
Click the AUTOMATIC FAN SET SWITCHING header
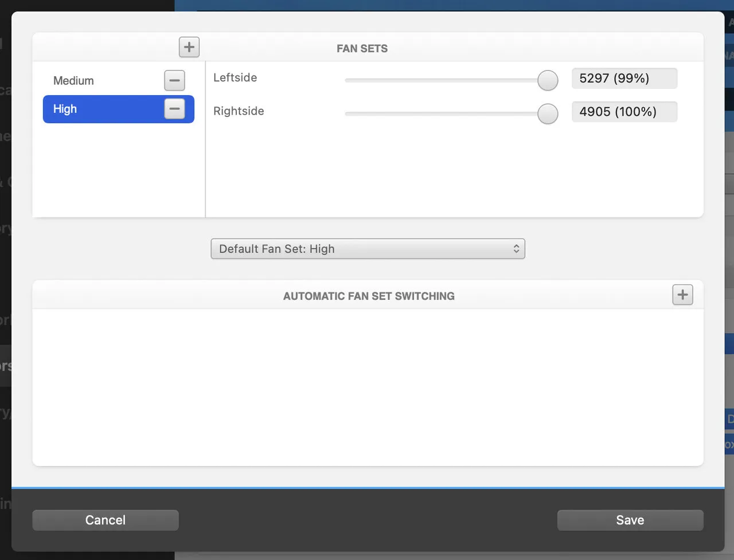(369, 296)
